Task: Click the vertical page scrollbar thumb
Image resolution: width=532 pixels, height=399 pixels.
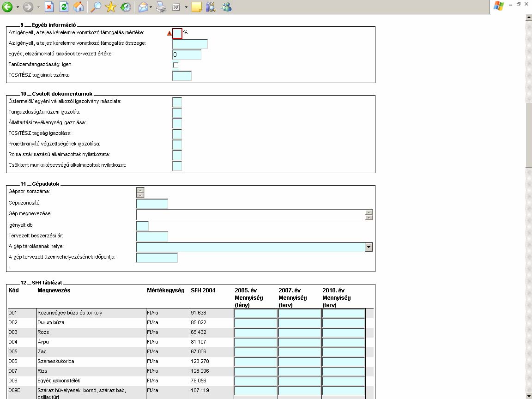Action: click(x=529, y=135)
